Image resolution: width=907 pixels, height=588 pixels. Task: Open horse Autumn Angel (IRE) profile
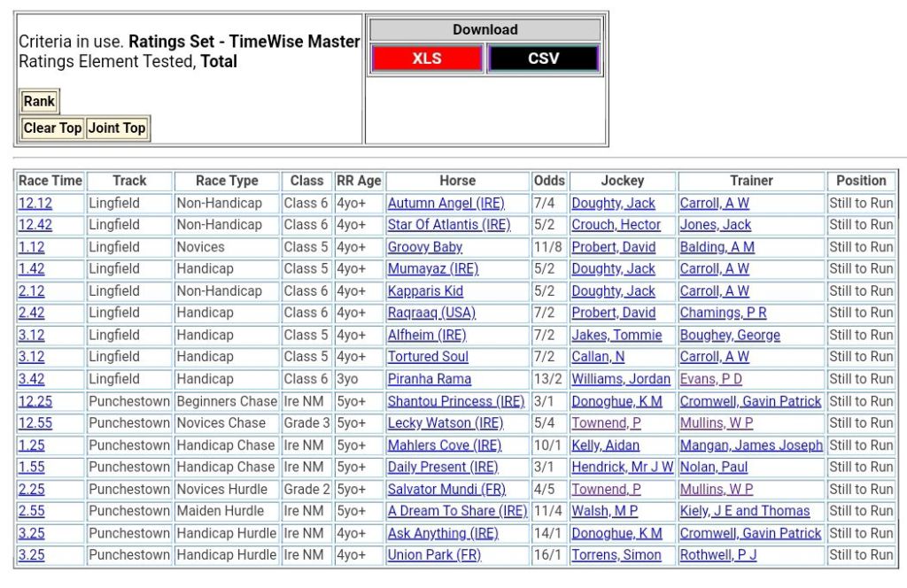(446, 203)
